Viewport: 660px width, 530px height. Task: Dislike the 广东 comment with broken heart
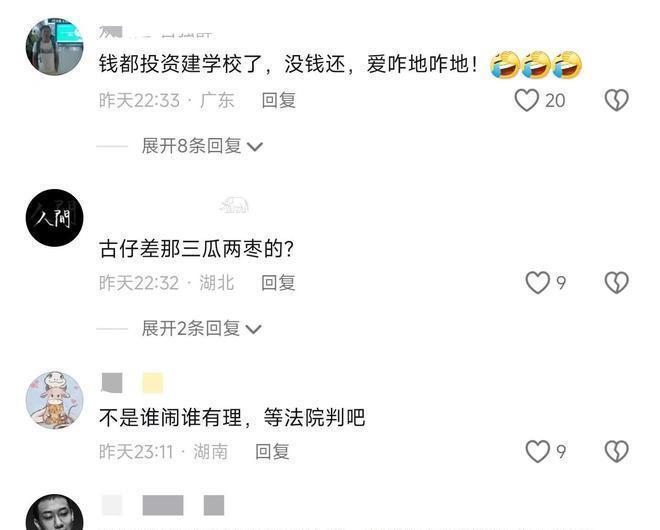coord(617,100)
